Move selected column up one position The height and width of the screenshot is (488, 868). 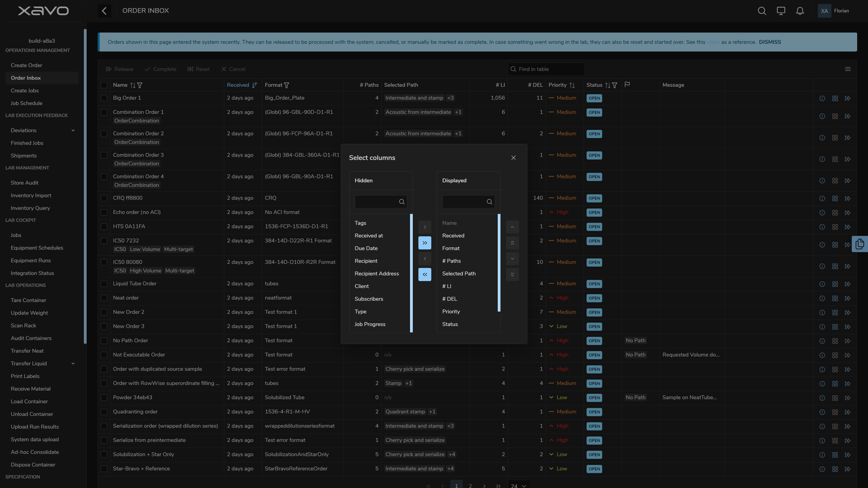[x=512, y=227]
